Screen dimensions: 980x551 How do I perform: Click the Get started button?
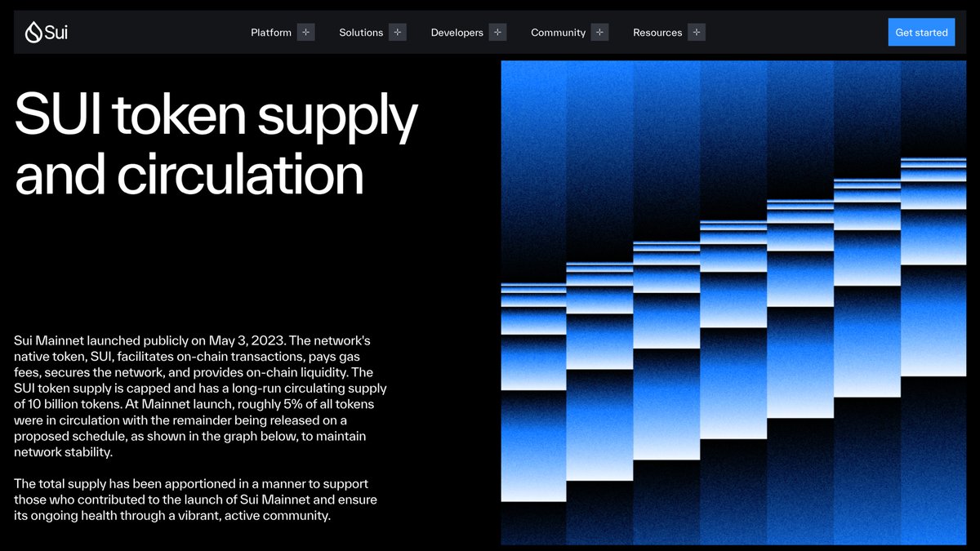click(921, 33)
